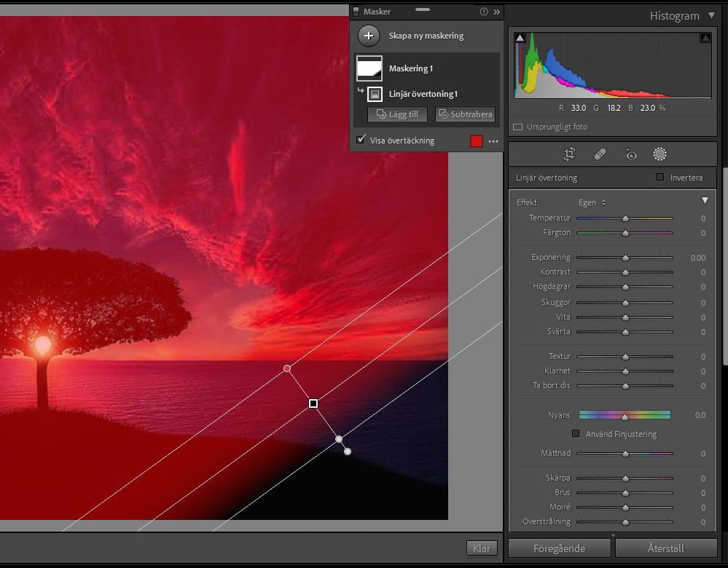Screen dimensions: 728x568
Task: Click the plus icon to create new mask
Action: [x=369, y=36]
